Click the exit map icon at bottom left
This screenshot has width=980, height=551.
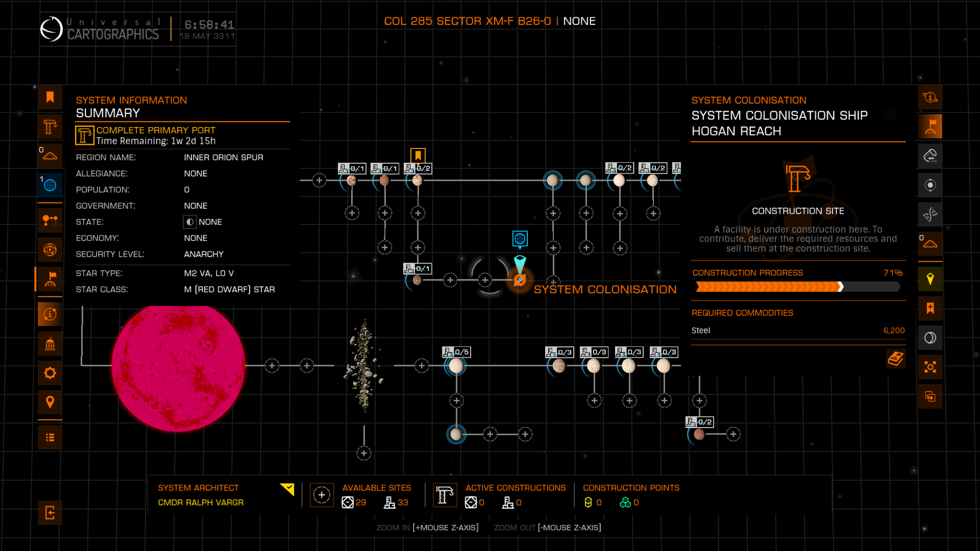tap(50, 513)
